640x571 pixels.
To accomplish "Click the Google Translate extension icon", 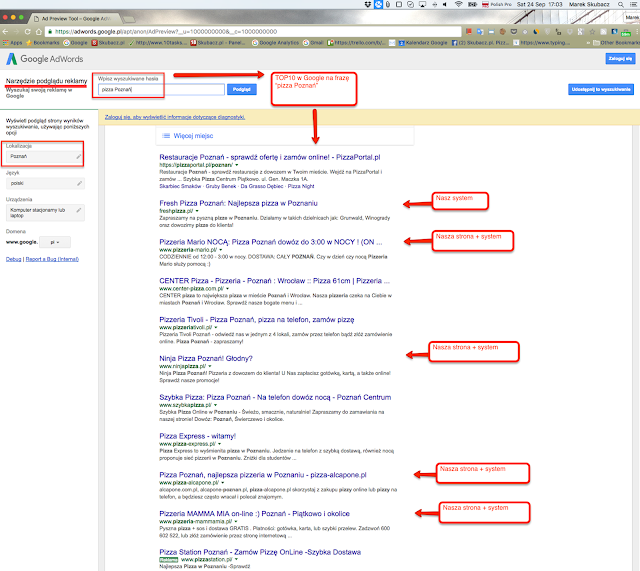I will click(x=480, y=31).
